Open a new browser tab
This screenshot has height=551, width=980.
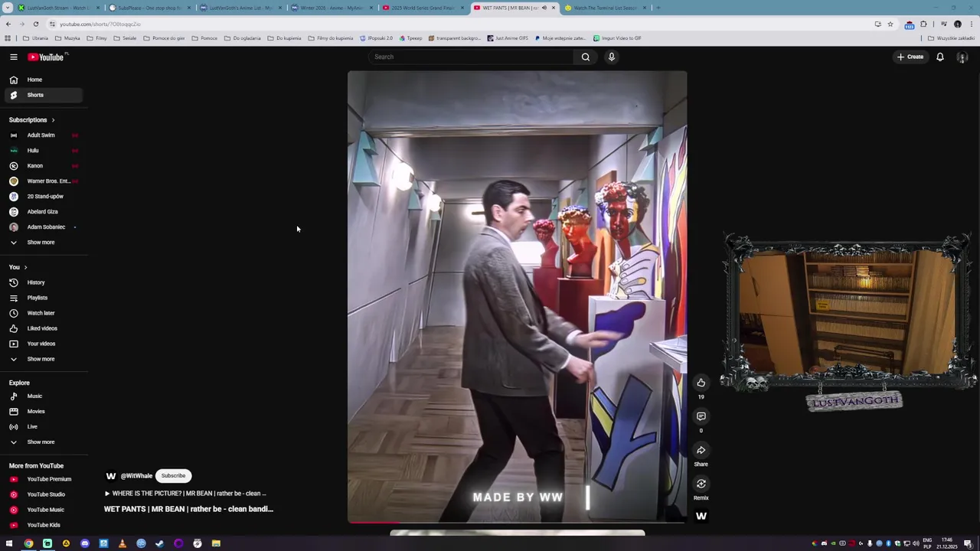(658, 8)
